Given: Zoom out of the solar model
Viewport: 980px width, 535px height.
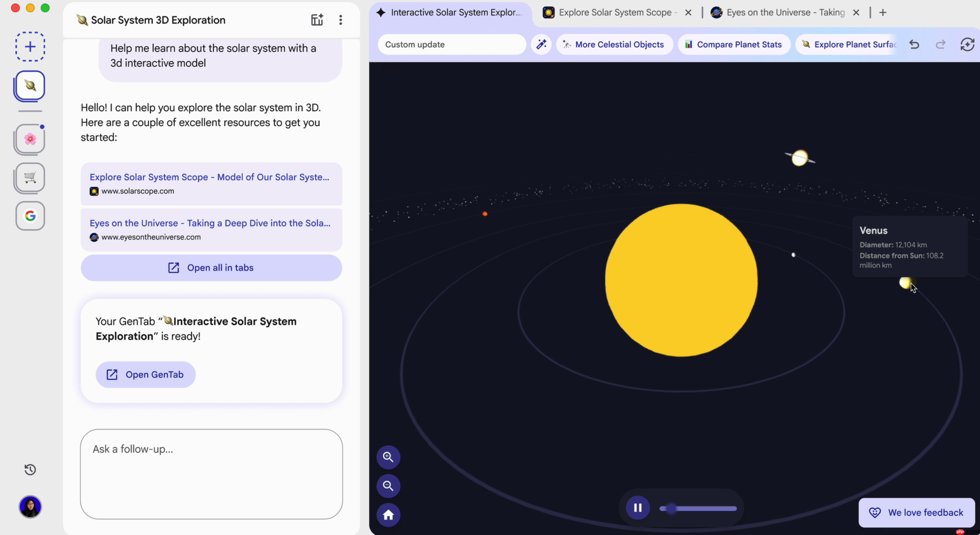Looking at the screenshot, I should click(388, 486).
